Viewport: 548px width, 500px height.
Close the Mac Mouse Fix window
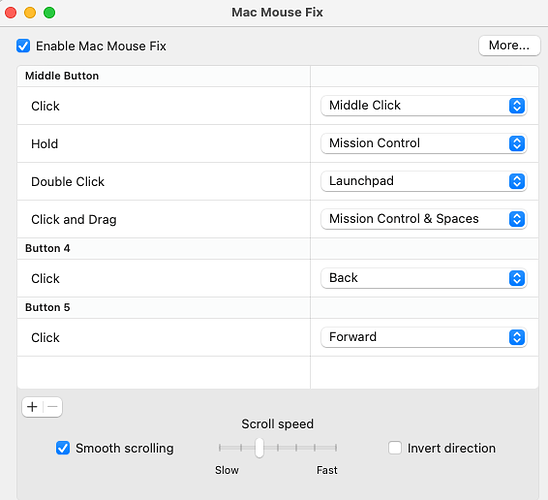(11, 13)
